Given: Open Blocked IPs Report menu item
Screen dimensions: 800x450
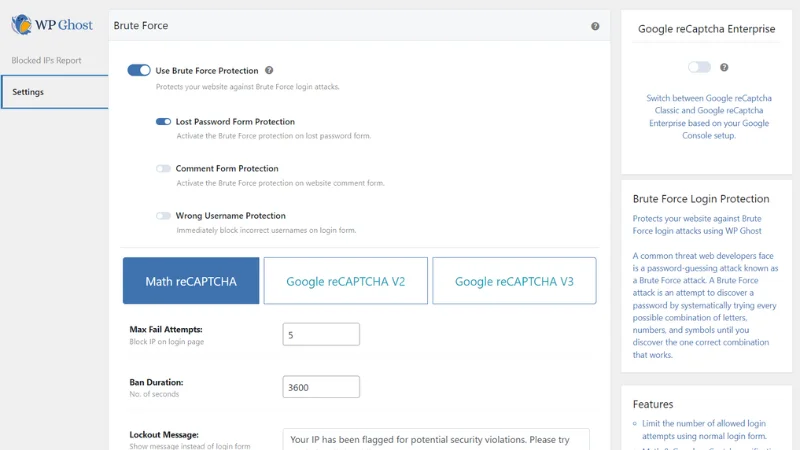Looking at the screenshot, I should click(46, 60).
